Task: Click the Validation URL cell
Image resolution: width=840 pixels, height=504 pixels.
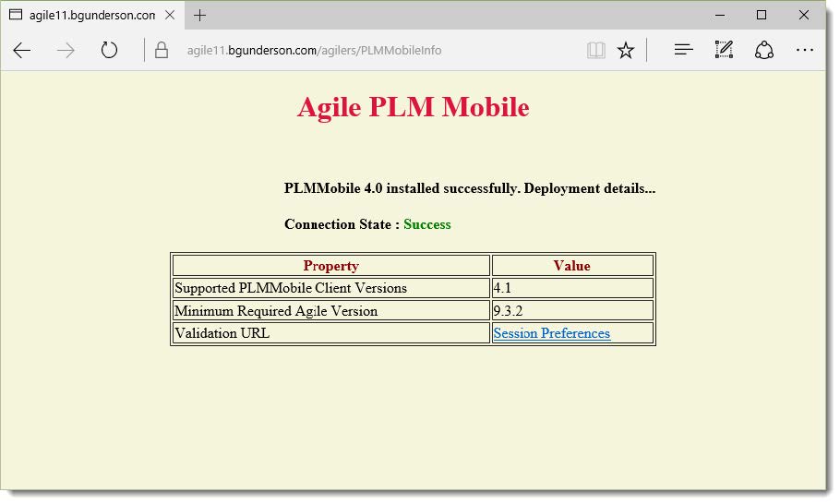Action: [x=331, y=333]
